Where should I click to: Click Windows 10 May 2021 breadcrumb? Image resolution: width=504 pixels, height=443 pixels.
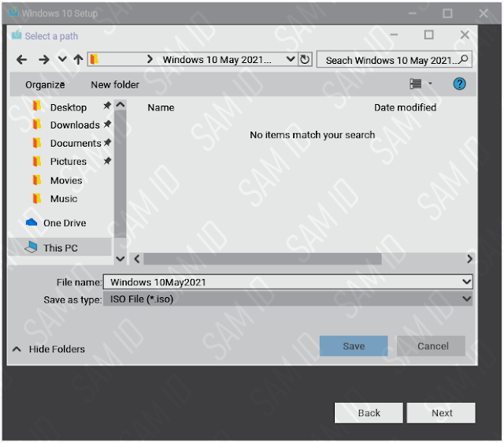tap(217, 60)
